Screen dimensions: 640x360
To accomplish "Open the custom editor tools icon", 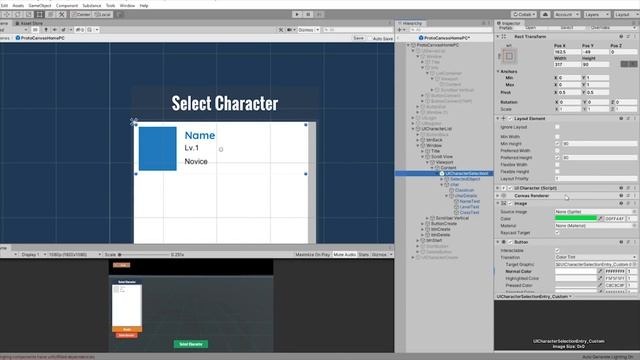I will 62,14.
